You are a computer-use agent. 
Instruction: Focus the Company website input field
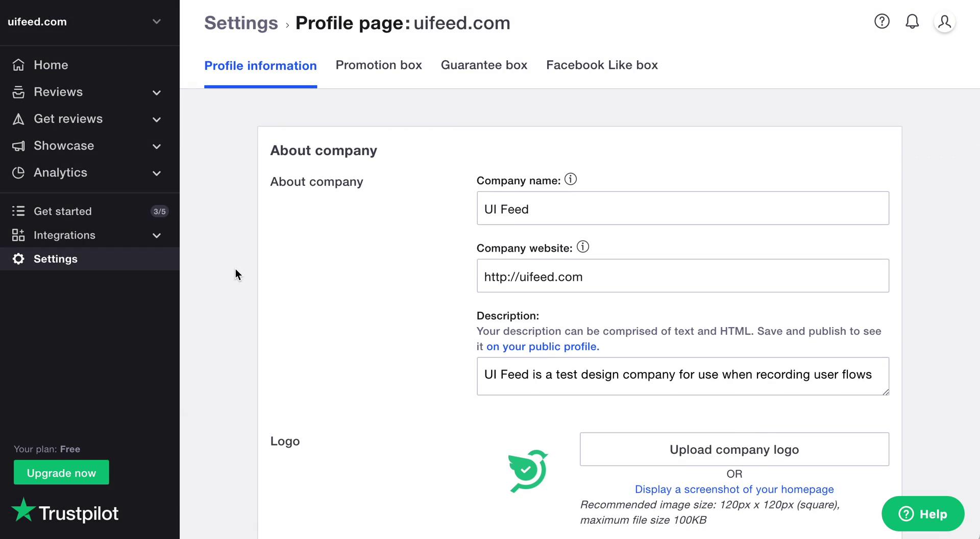tap(683, 276)
